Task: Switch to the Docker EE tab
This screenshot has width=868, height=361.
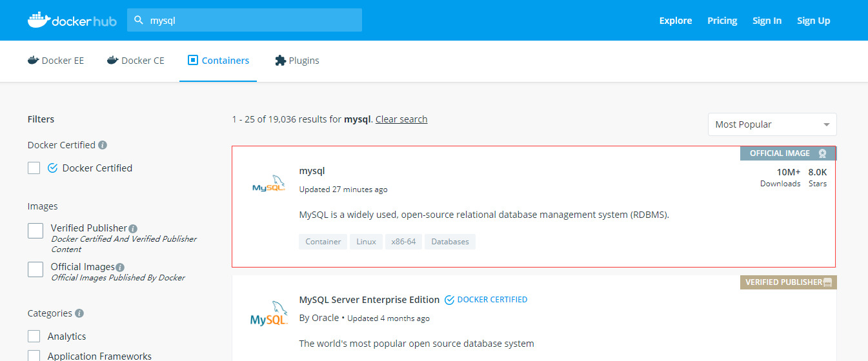Action: (56, 61)
